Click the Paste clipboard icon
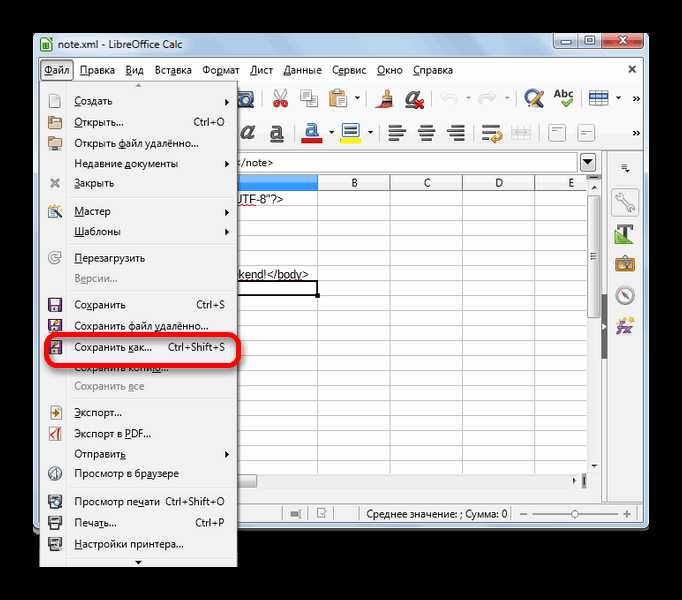 tap(338, 98)
